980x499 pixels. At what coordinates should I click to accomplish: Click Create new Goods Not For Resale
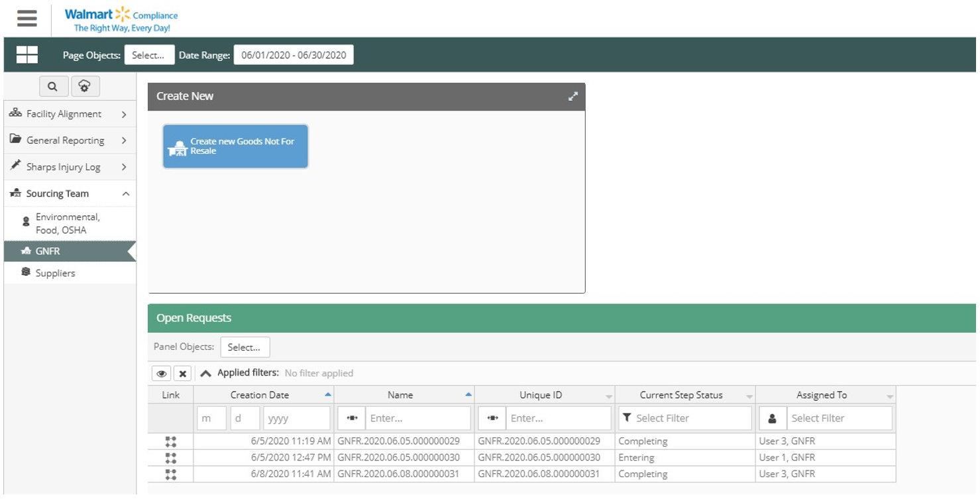235,146
